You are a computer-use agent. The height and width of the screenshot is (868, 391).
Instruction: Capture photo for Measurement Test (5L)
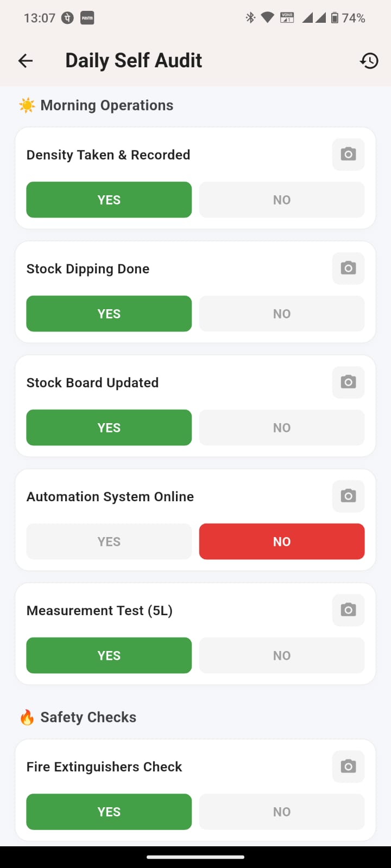tap(348, 610)
